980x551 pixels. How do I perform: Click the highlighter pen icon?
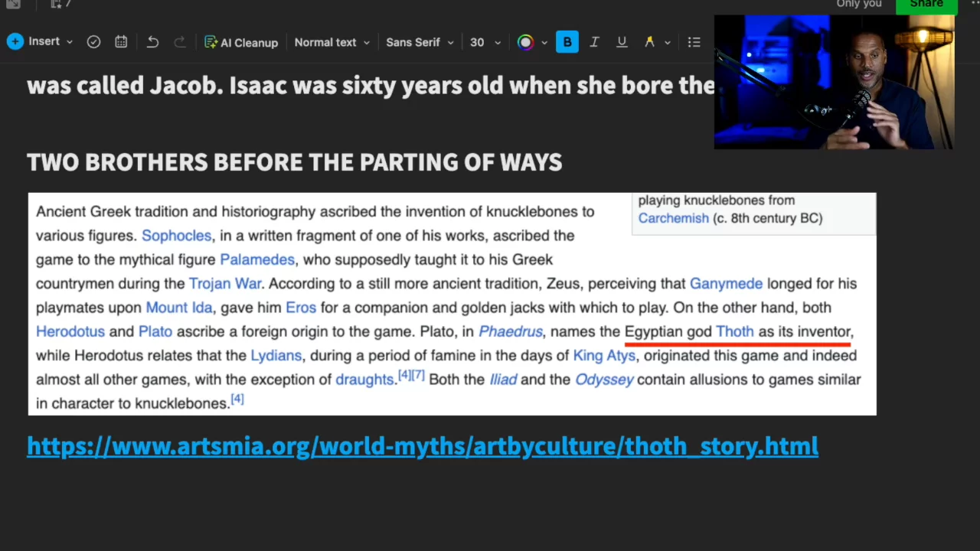coord(649,42)
